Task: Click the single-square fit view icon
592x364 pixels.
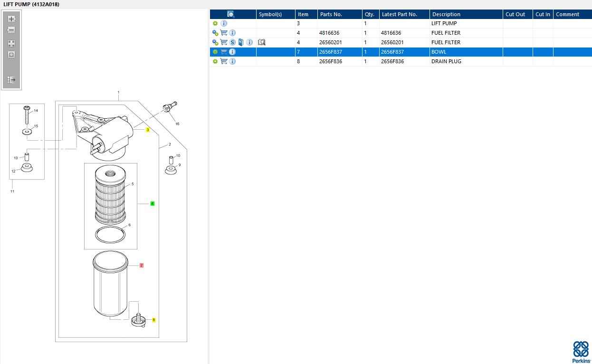Action: [11, 55]
